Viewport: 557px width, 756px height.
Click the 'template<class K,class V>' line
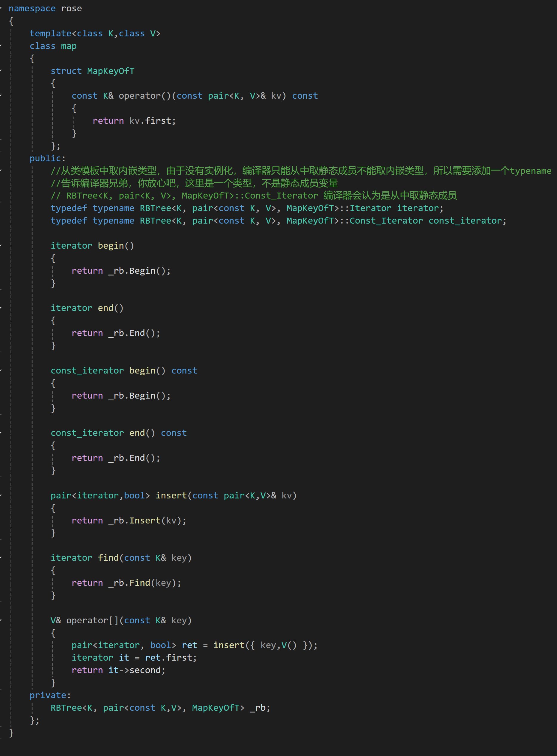(x=95, y=33)
